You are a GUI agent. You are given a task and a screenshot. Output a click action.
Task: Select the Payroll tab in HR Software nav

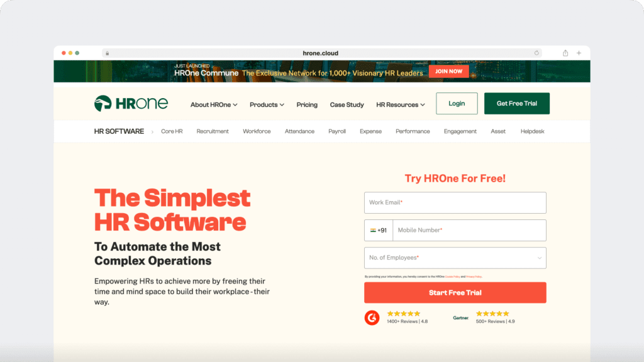pos(337,131)
